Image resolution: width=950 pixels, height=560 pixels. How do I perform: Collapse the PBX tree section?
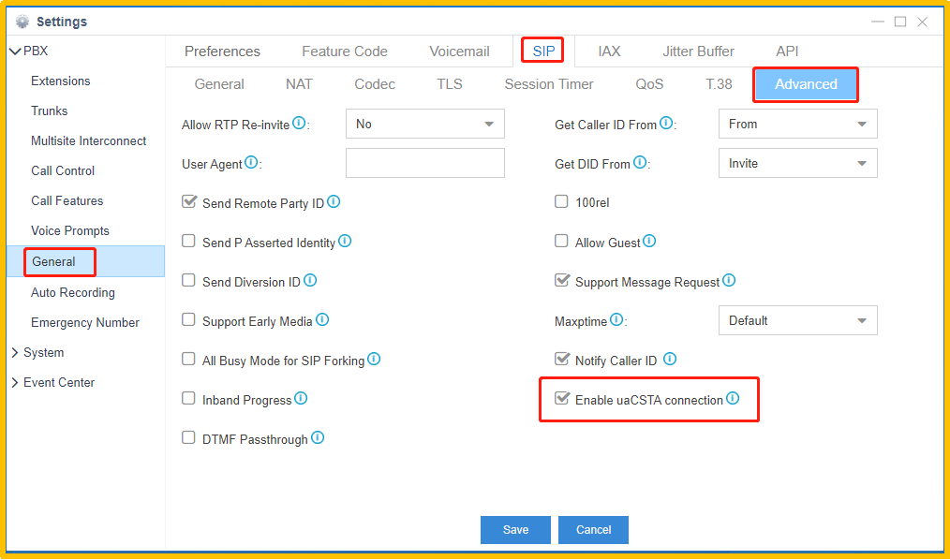15,52
